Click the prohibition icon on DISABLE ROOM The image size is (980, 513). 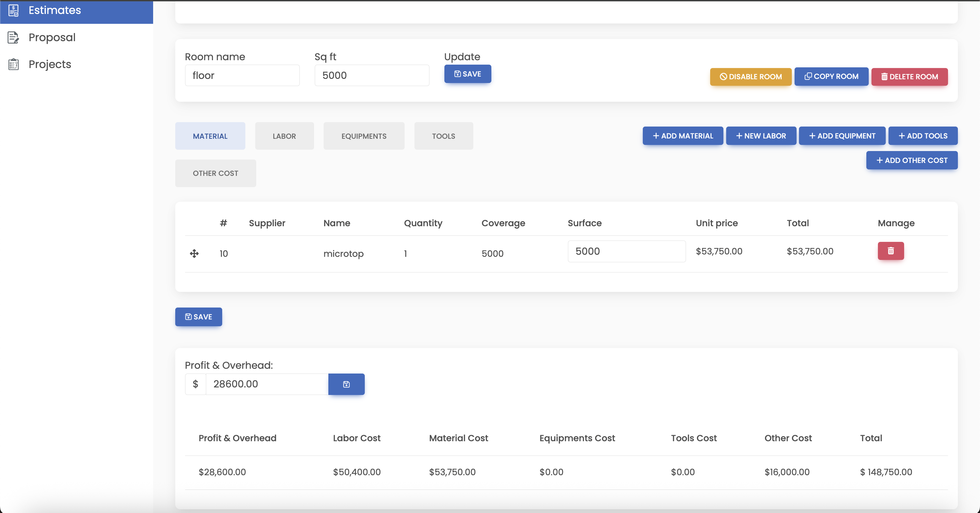[x=724, y=77]
